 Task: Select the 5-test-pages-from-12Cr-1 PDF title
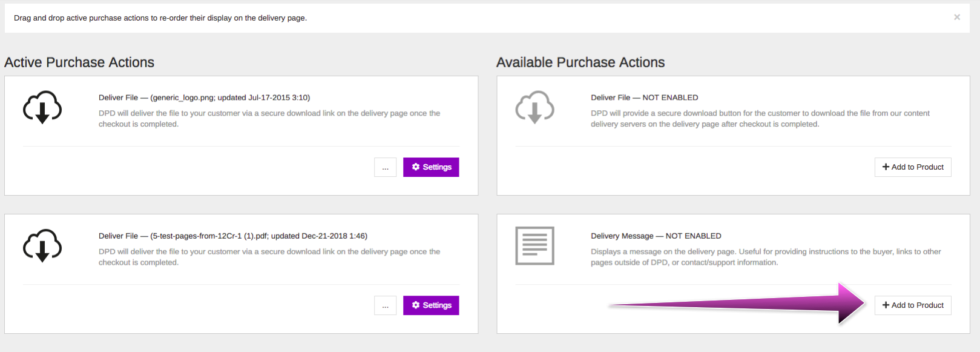pyautogui.click(x=233, y=236)
